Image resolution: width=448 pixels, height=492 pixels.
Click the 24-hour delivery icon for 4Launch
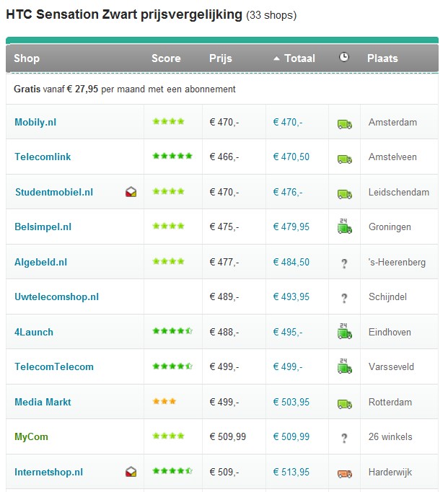[344, 332]
